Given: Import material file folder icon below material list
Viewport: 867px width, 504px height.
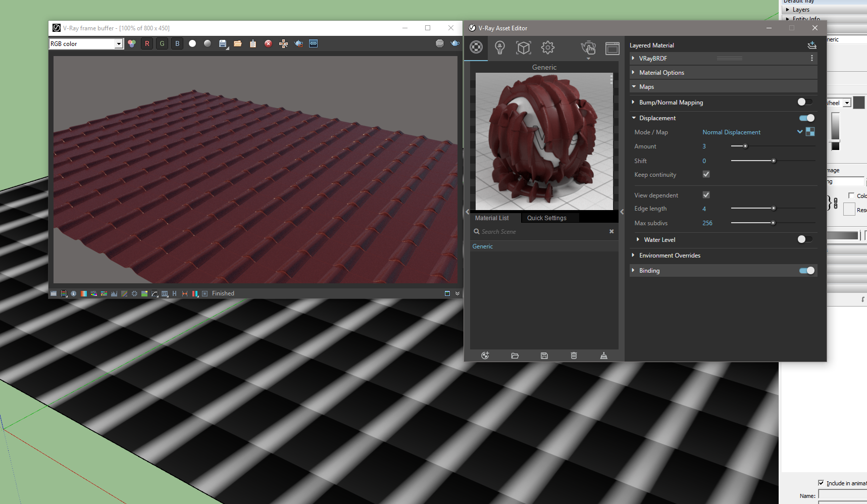Looking at the screenshot, I should (x=515, y=356).
